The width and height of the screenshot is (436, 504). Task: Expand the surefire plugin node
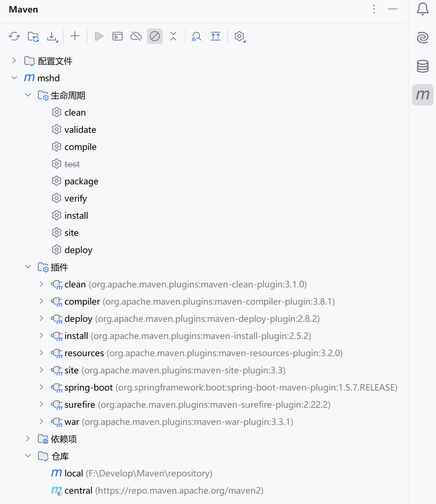pos(41,404)
